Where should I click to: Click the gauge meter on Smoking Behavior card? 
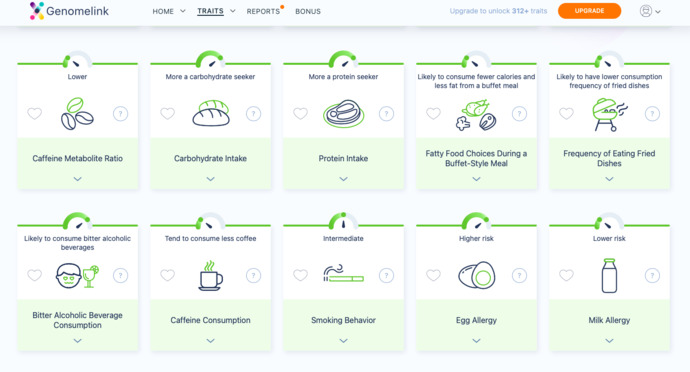tap(343, 221)
